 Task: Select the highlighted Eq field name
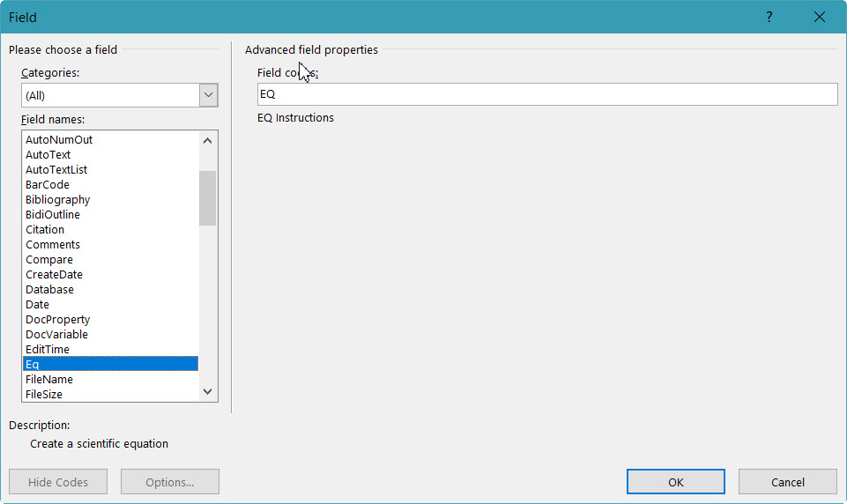pos(111,364)
